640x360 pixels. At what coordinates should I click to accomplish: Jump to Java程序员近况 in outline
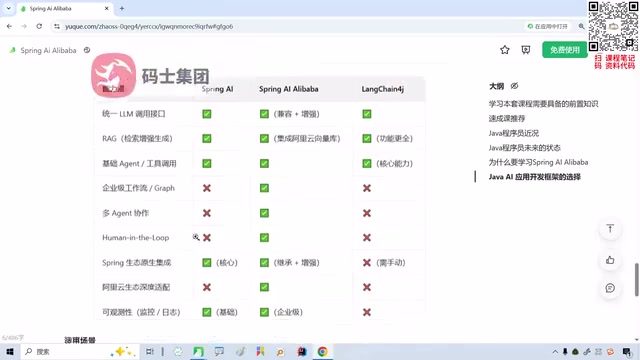pos(514,133)
